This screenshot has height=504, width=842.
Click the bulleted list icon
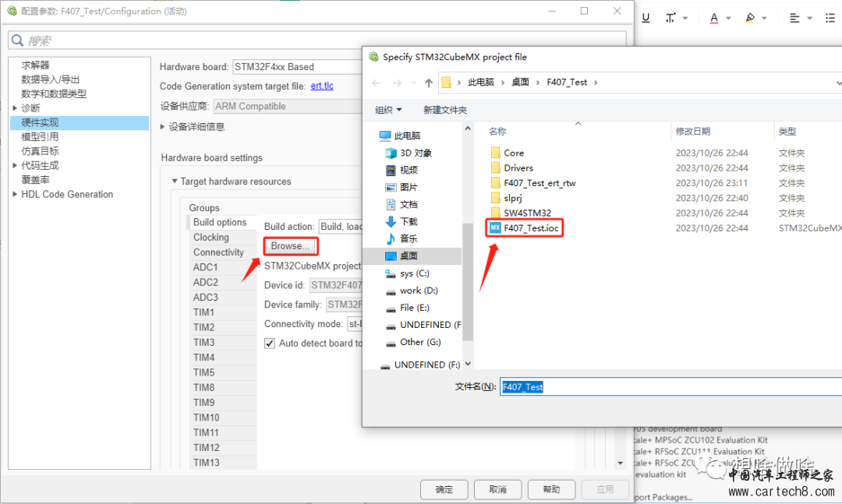tap(830, 18)
